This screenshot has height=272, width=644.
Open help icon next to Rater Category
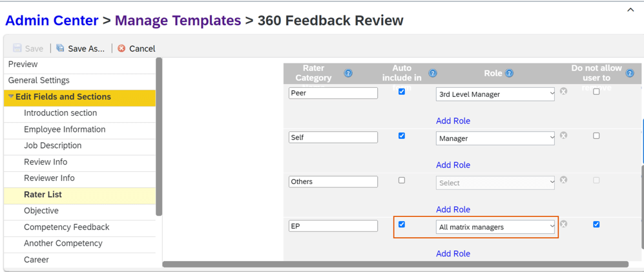(x=348, y=74)
